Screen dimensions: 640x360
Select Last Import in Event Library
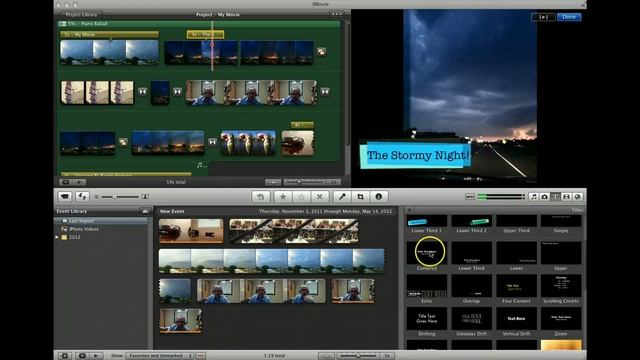102,221
